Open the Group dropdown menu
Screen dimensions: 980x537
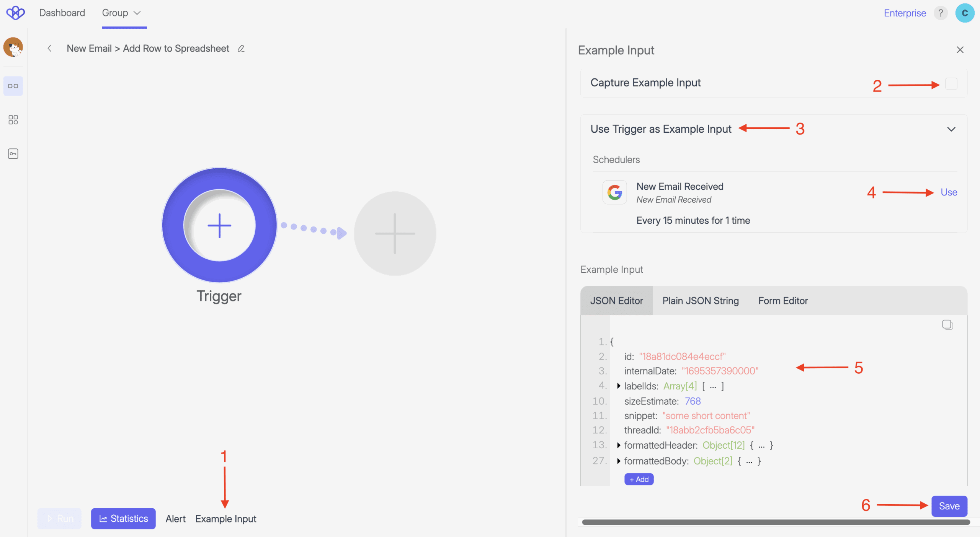(121, 13)
